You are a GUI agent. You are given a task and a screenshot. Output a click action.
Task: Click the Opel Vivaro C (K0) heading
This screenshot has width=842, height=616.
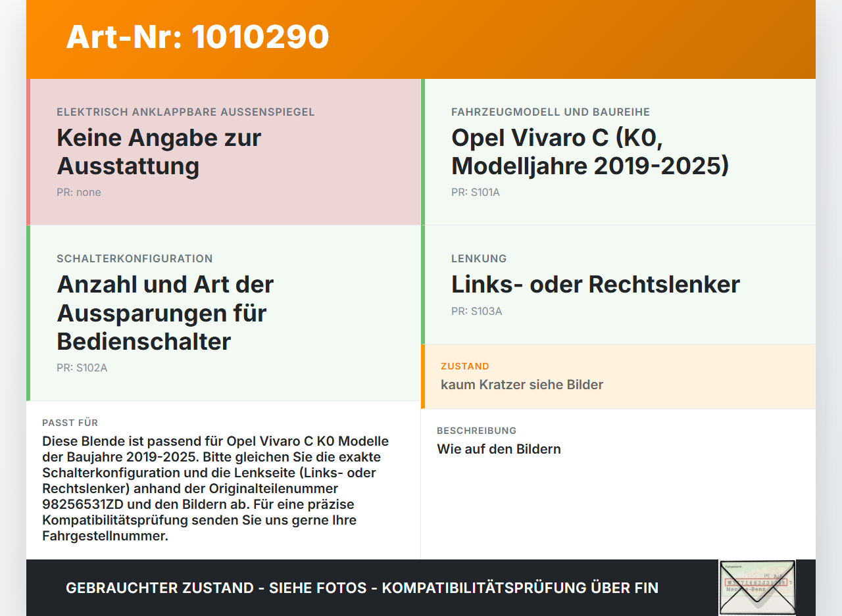click(590, 152)
